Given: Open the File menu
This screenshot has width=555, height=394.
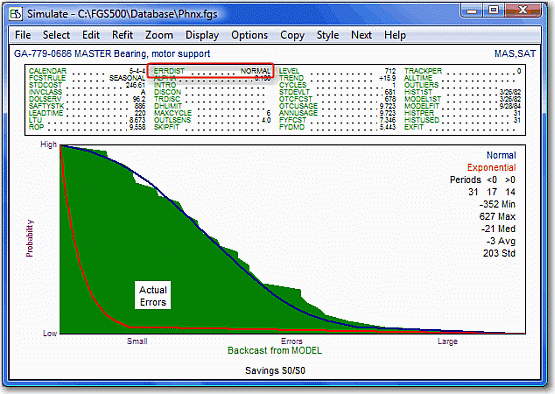Looking at the screenshot, I should pyautogui.click(x=23, y=35).
